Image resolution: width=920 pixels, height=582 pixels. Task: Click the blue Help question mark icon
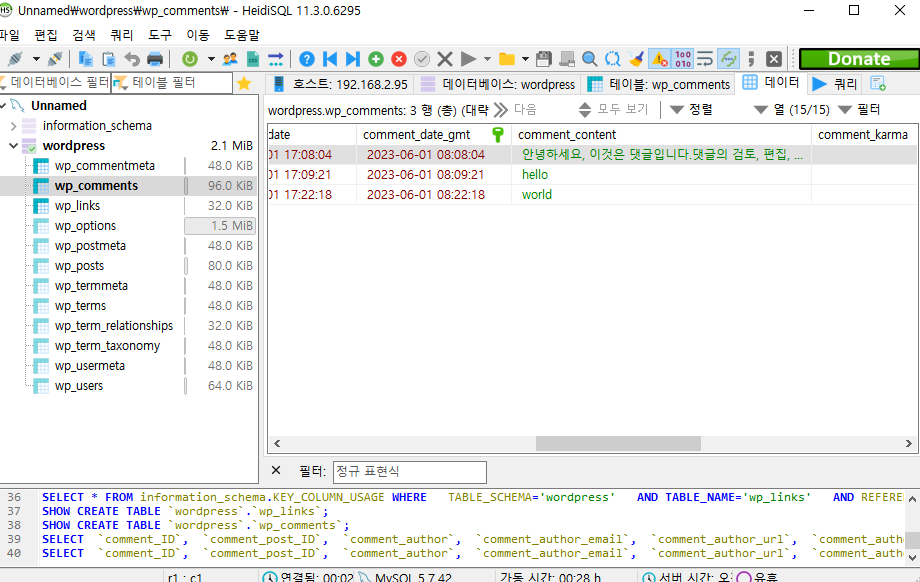pyautogui.click(x=307, y=59)
